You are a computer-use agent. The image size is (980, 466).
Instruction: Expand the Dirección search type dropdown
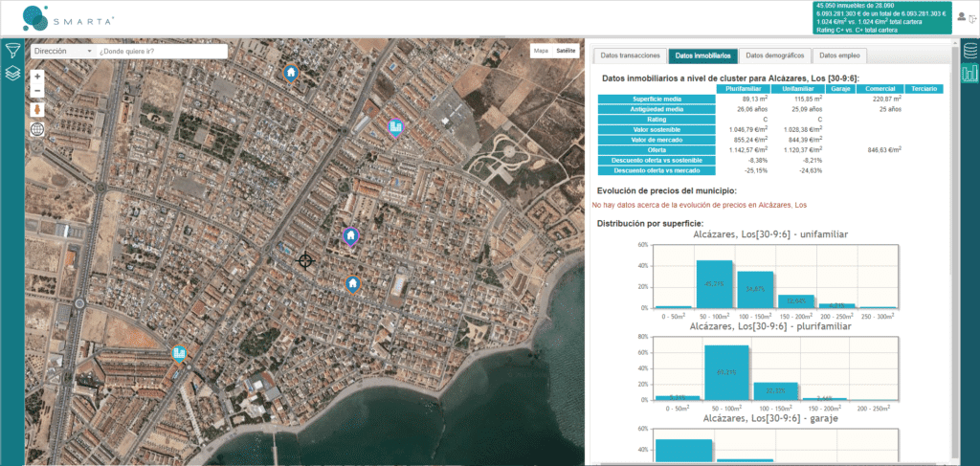(x=62, y=51)
